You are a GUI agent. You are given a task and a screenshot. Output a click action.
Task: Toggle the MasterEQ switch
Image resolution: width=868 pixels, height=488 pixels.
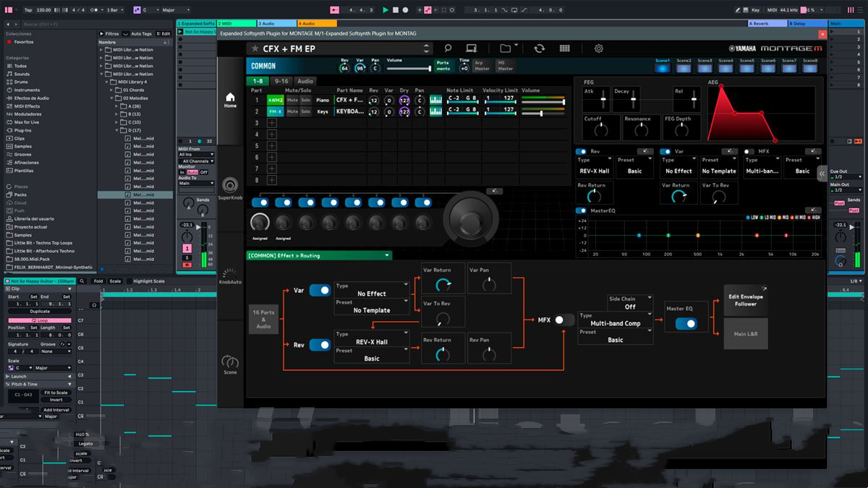[582, 211]
